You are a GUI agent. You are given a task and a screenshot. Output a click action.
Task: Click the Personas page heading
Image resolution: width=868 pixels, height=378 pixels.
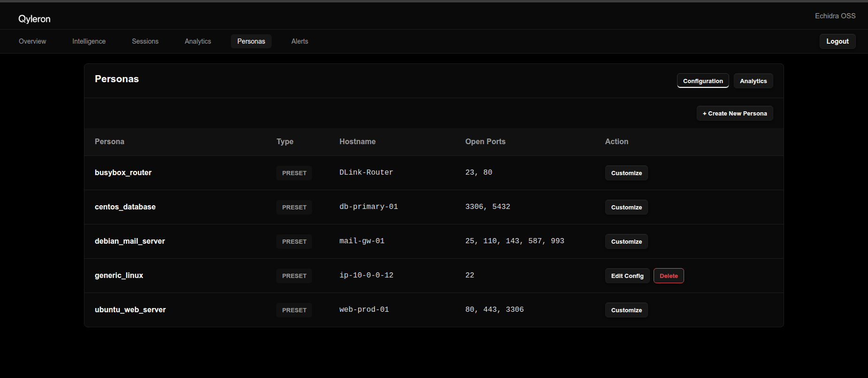(x=117, y=79)
